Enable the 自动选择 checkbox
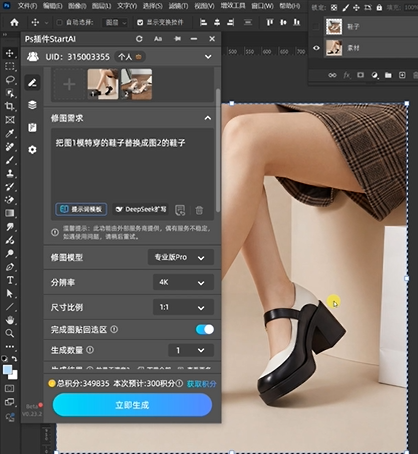Screen dimensions: 418x454 (x=59, y=22)
